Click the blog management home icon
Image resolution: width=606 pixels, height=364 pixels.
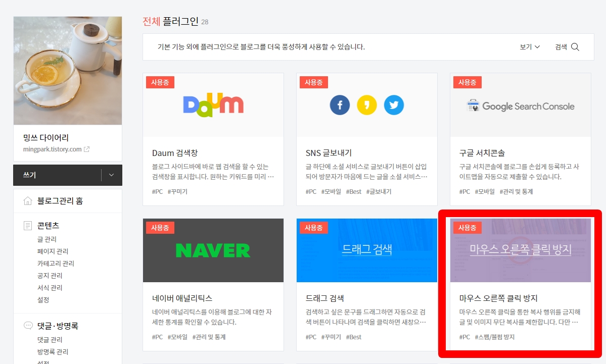(x=28, y=201)
